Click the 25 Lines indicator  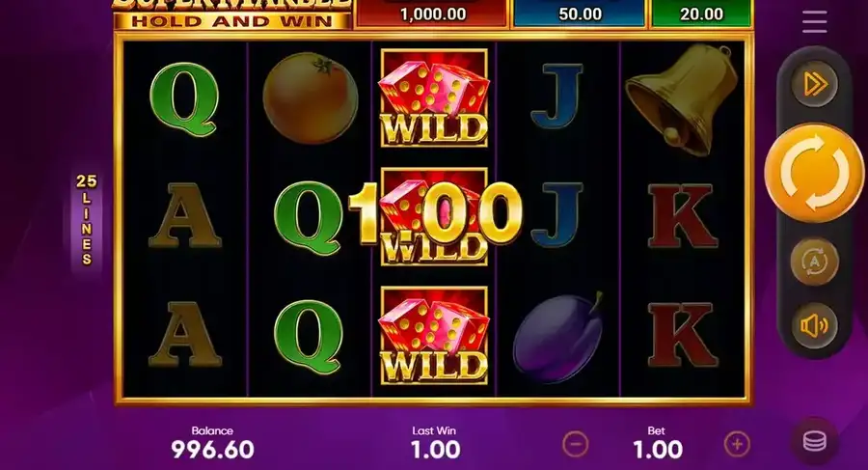click(87, 219)
